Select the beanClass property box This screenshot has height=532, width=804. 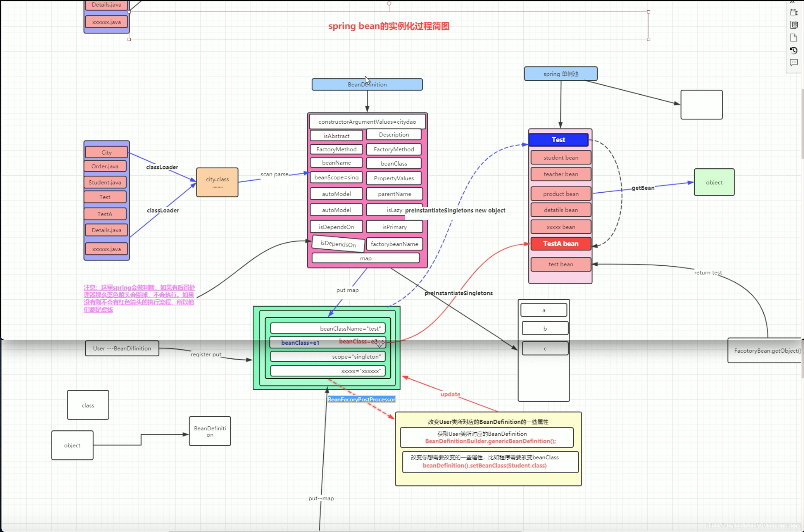[394, 163]
